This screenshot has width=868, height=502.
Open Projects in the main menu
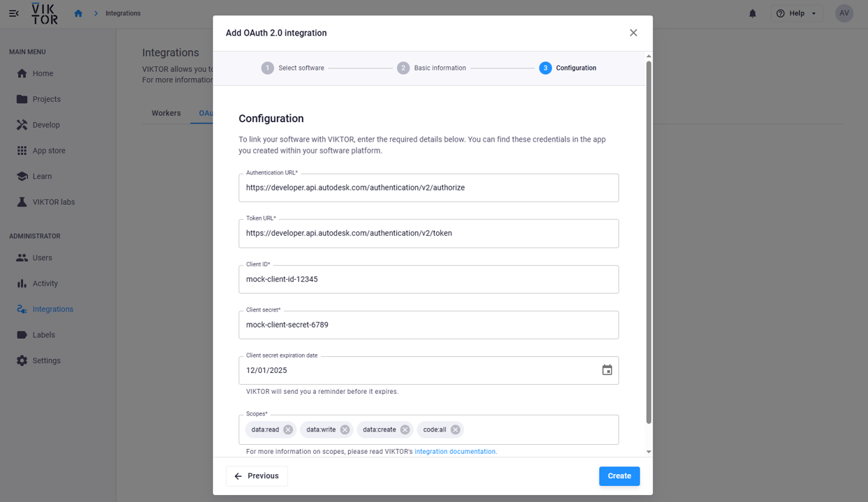(46, 99)
